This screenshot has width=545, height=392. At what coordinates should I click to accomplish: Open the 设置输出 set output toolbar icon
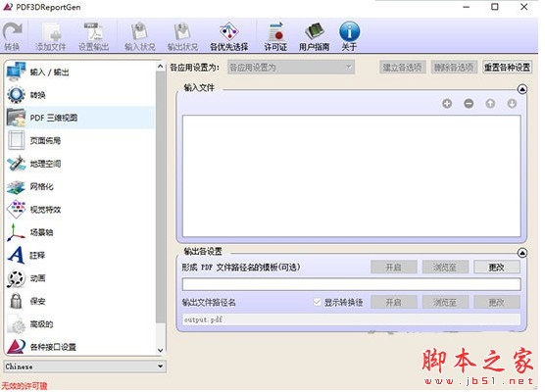click(x=93, y=36)
